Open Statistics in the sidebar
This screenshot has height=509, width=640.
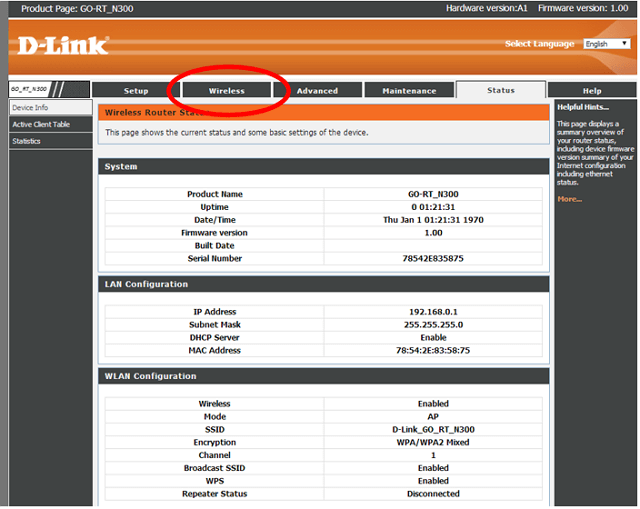pos(51,141)
